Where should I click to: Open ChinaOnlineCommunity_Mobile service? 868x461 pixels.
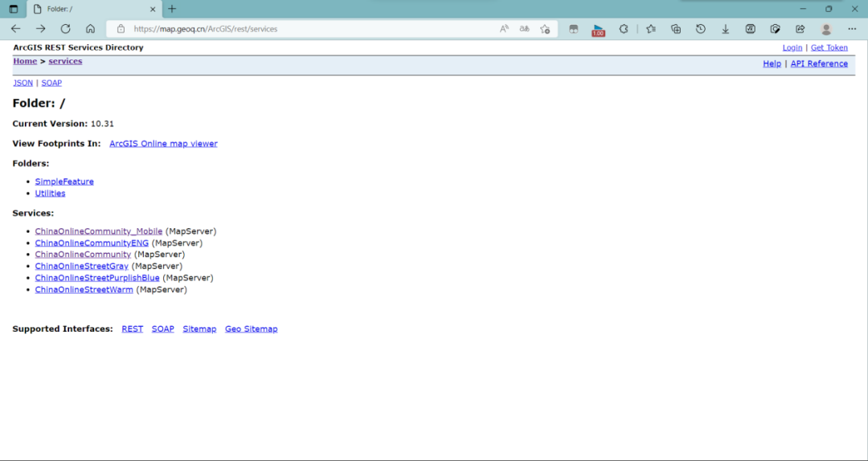coord(99,231)
